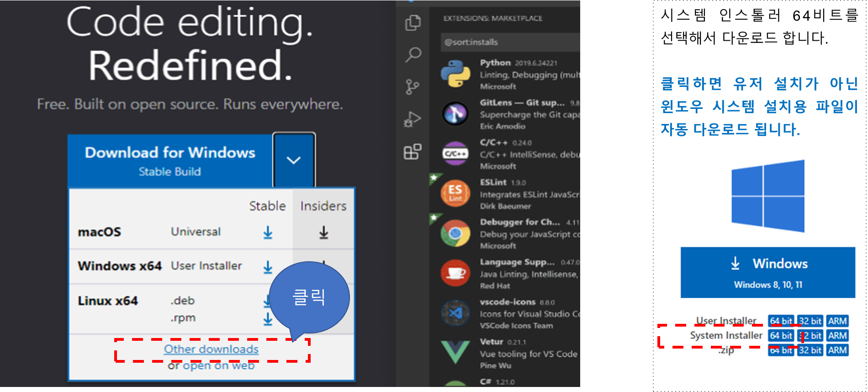Download the User Installer ARM build
The height and width of the screenshot is (392, 868).
coord(837,321)
